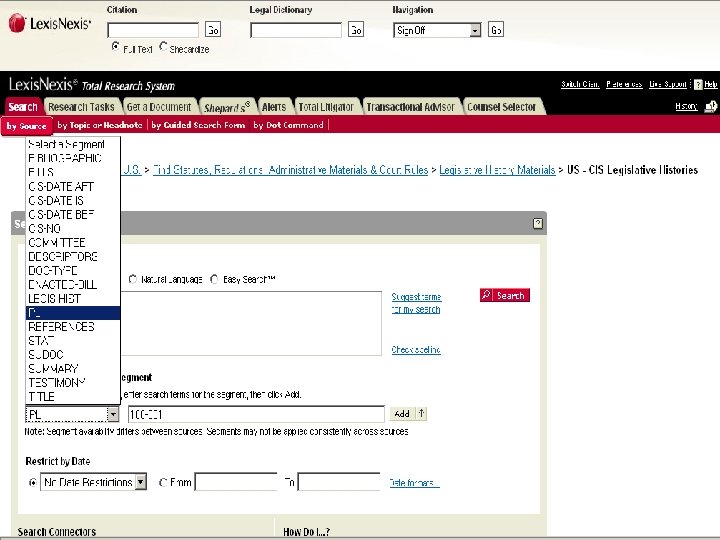Select the Full Text radio button

(116, 47)
